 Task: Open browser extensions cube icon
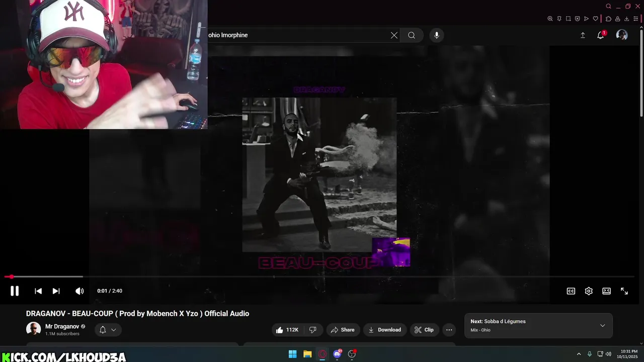point(608,19)
